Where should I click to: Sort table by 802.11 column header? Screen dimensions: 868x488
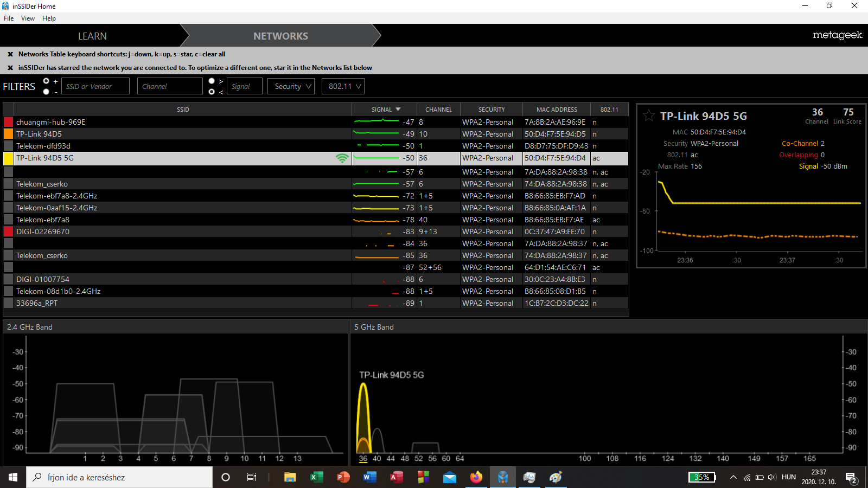tap(609, 110)
